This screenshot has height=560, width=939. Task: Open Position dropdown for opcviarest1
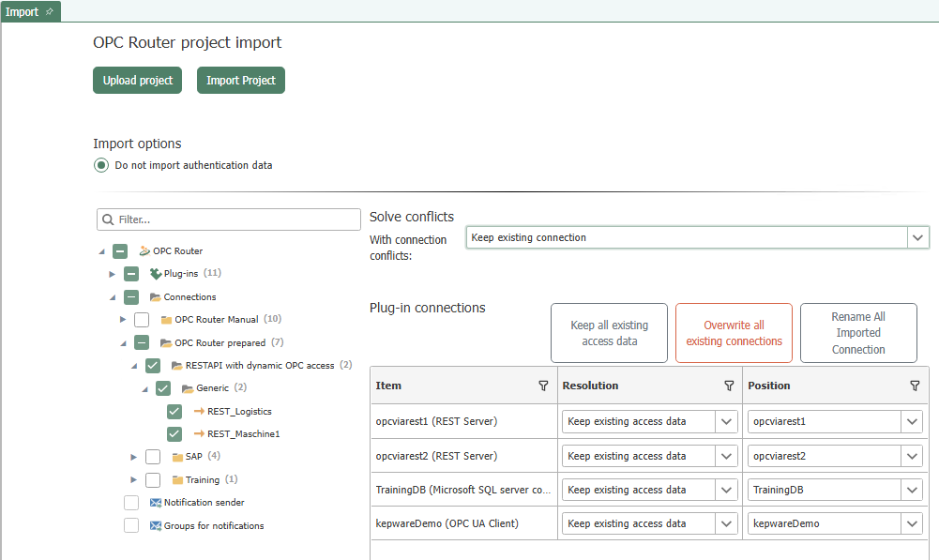[912, 422]
